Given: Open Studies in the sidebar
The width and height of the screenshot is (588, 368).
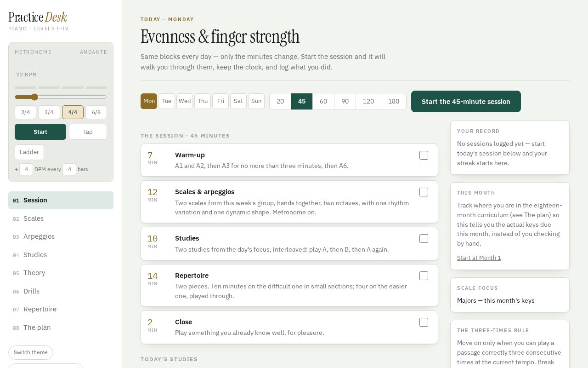Looking at the screenshot, I should 61,255.
